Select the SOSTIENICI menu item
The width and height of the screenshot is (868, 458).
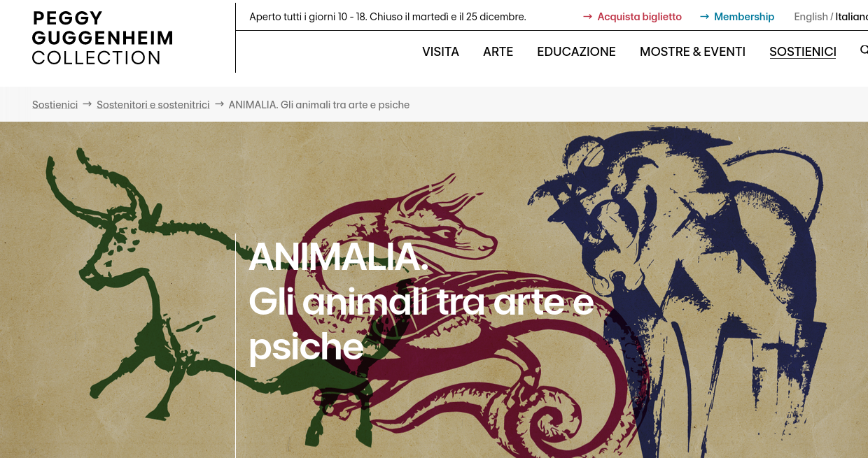point(802,52)
